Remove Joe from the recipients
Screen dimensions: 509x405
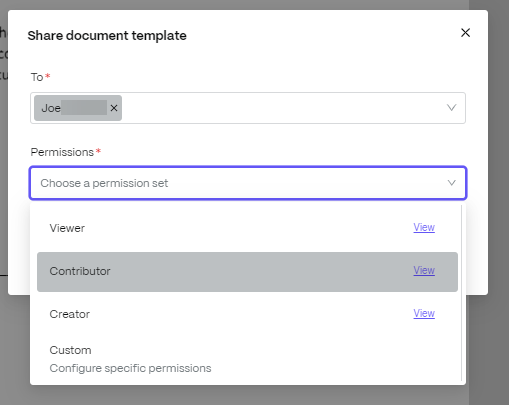(114, 108)
